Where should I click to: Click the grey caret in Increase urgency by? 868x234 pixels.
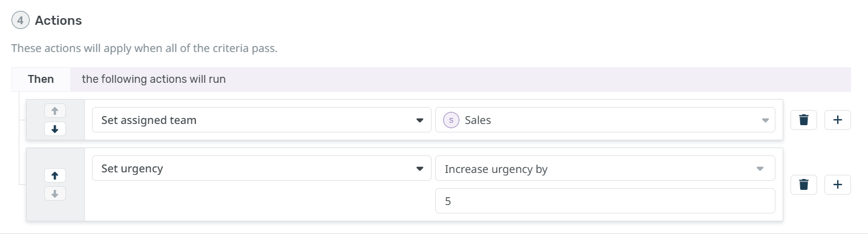click(x=760, y=169)
